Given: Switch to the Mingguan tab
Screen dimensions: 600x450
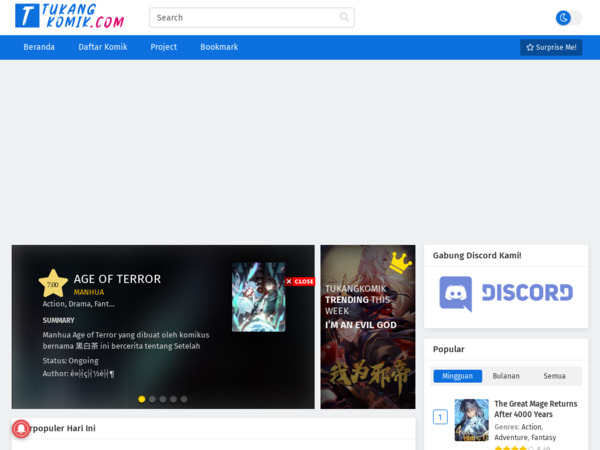Looking at the screenshot, I should pos(458,376).
